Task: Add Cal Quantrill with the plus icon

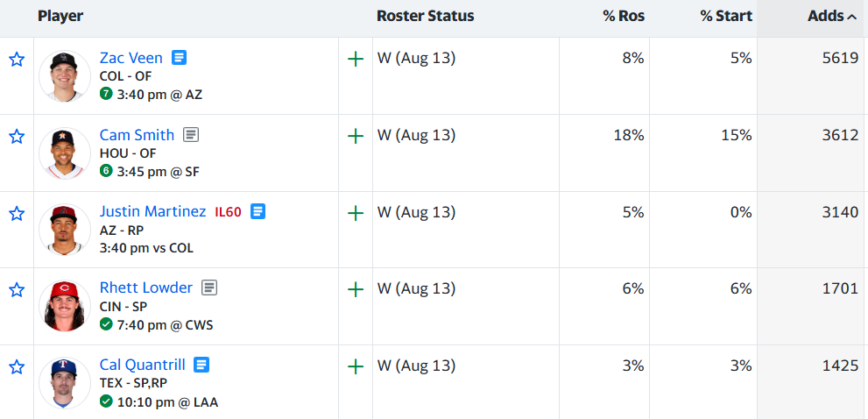Action: pyautogui.click(x=356, y=366)
